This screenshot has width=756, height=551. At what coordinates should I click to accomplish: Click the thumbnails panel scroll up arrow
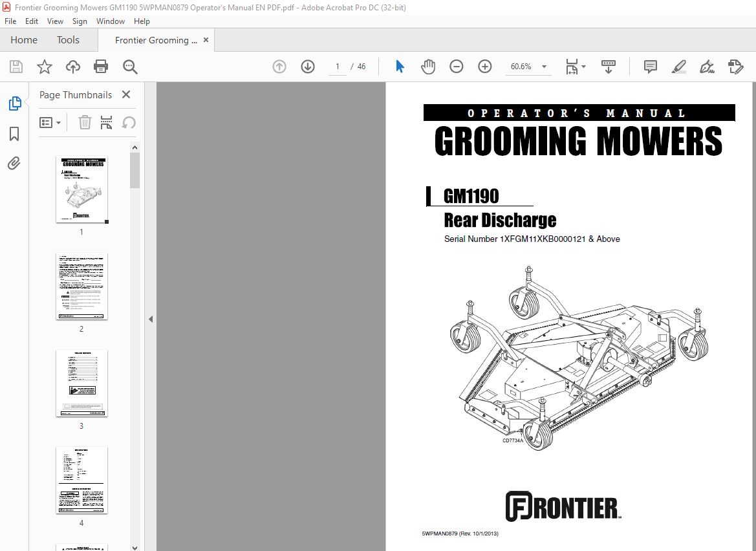[135, 147]
